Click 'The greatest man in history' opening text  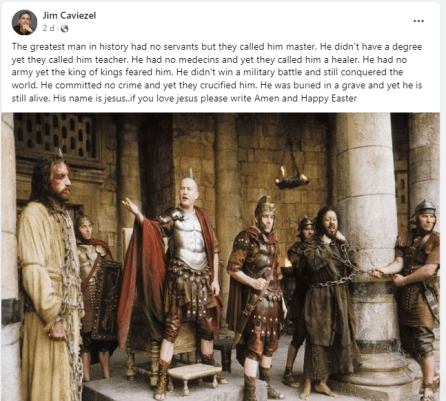(x=65, y=46)
